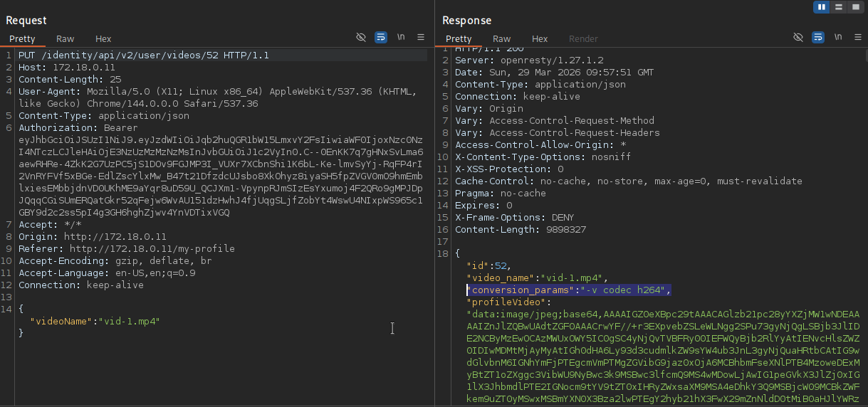Click the Request panel title
Image resolution: width=868 pixels, height=407 pixels.
(26, 21)
